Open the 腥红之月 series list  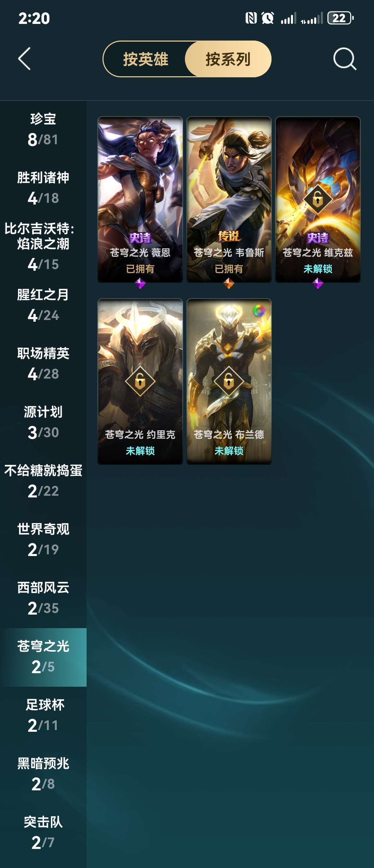[43, 305]
